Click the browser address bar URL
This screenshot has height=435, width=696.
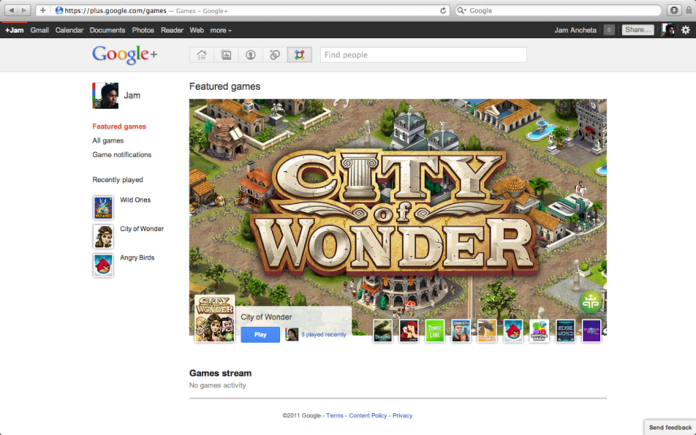pos(115,11)
